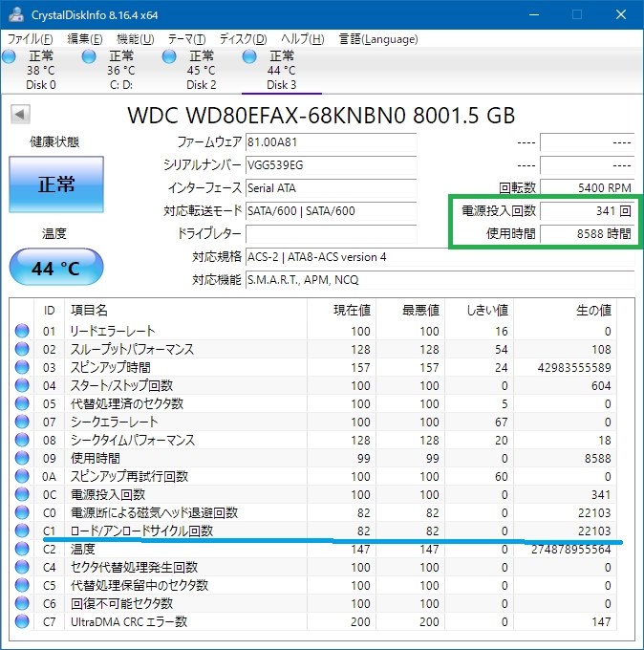Click the 現在値 column header
This screenshot has width=644, height=650.
click(x=341, y=310)
